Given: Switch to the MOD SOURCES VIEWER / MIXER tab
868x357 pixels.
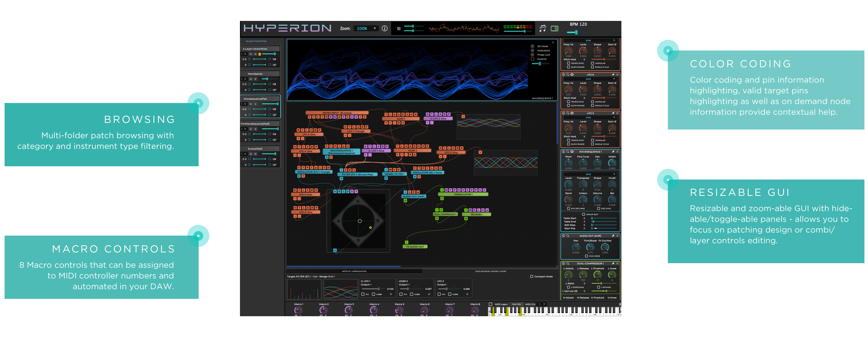Looking at the screenshot, I should click(x=490, y=271).
